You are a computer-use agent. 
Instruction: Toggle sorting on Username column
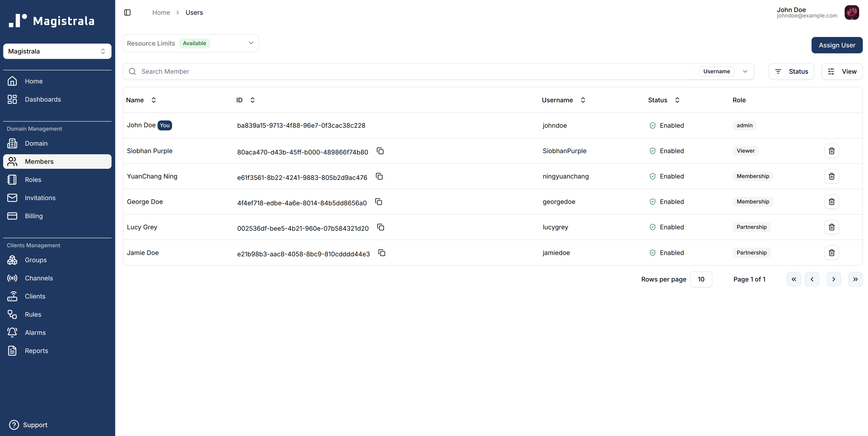tap(583, 100)
